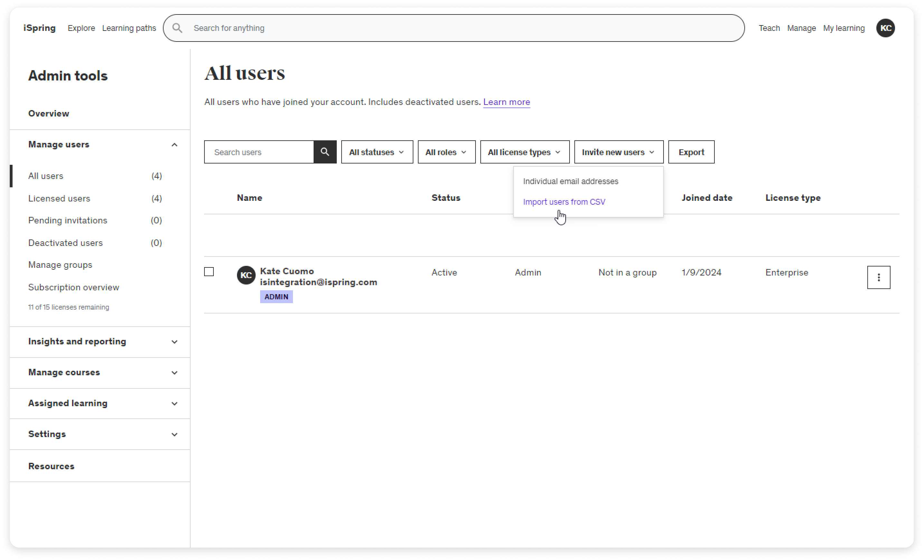Open Manage groups in sidebar
Screen dimensions: 924x560
coord(60,265)
